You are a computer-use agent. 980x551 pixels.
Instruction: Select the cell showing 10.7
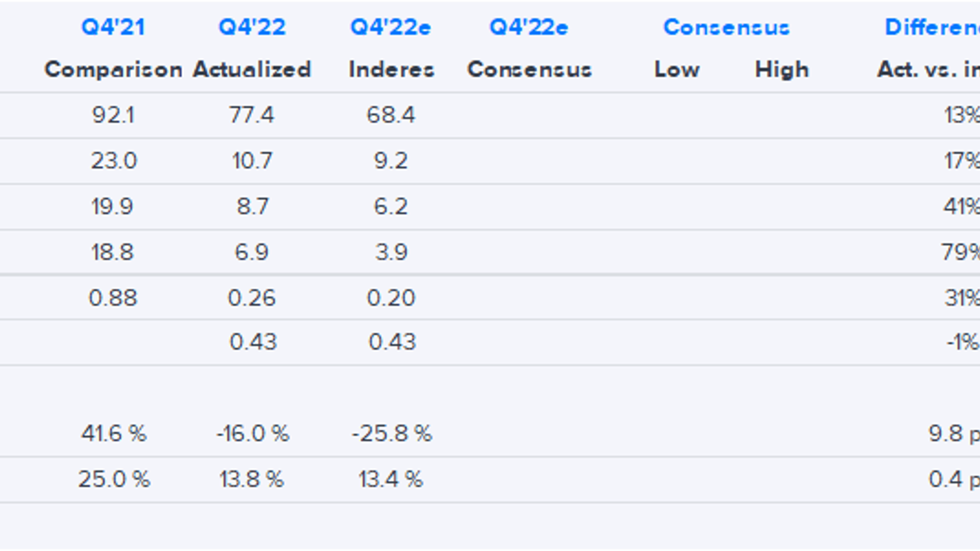click(x=252, y=161)
